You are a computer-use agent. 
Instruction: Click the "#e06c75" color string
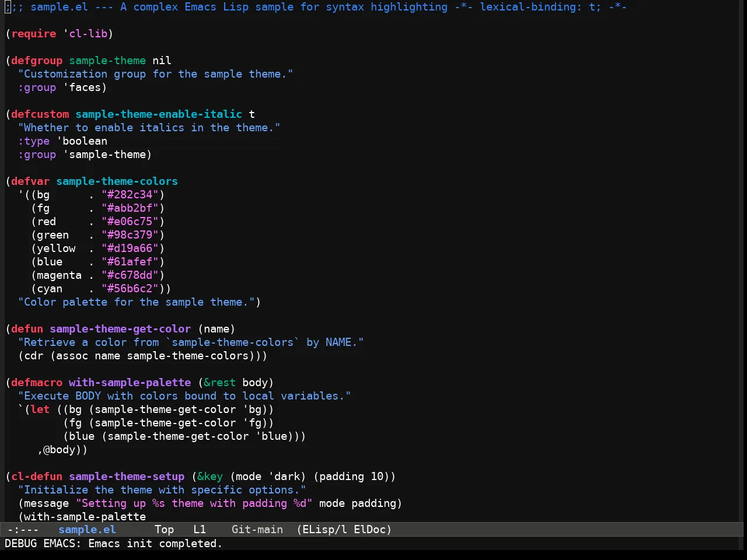pyautogui.click(x=130, y=222)
